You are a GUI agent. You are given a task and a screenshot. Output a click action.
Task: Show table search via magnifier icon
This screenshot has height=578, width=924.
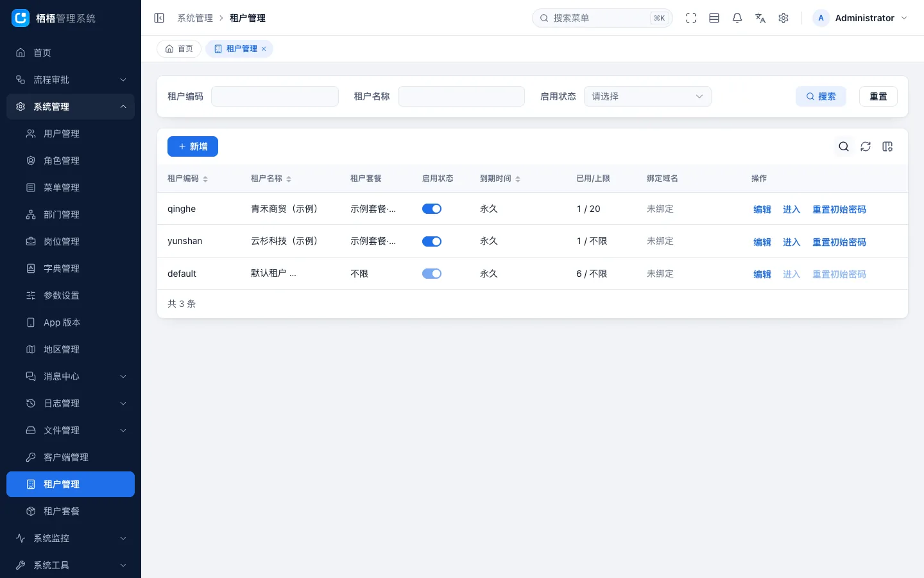click(844, 146)
